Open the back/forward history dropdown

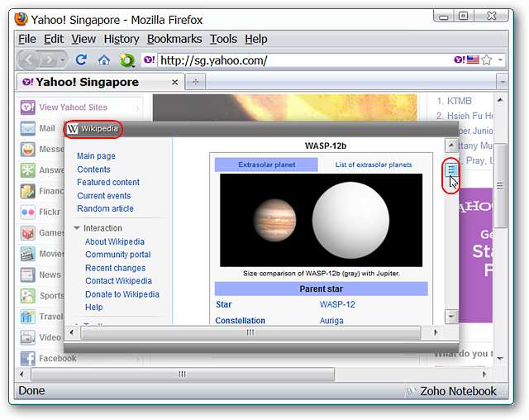coord(64,60)
